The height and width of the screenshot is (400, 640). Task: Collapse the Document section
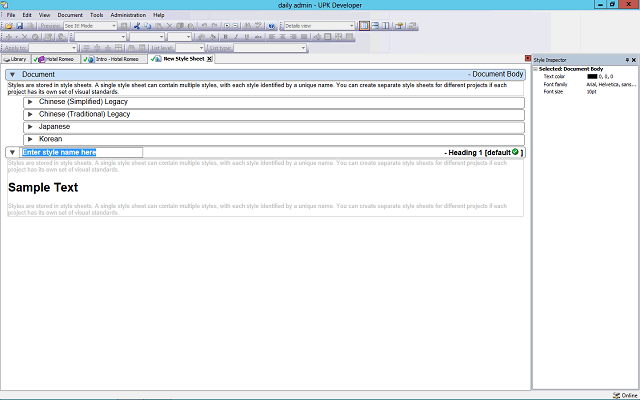12,75
